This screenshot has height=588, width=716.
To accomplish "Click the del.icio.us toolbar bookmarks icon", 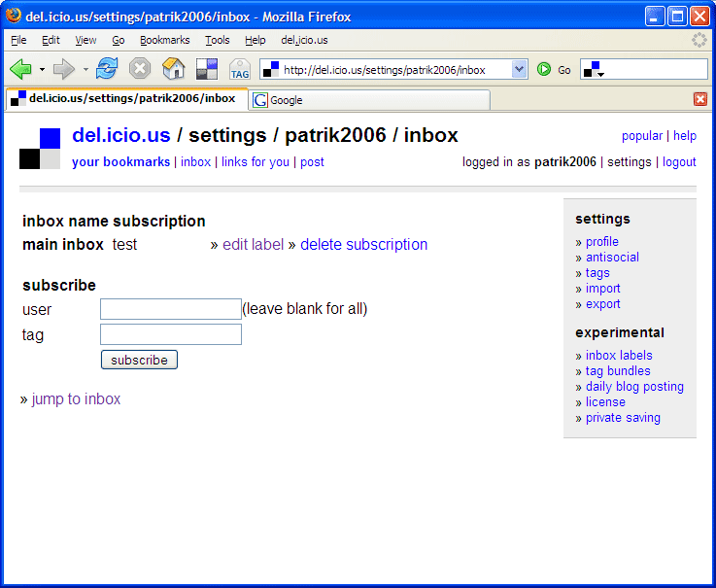I will [x=207, y=69].
